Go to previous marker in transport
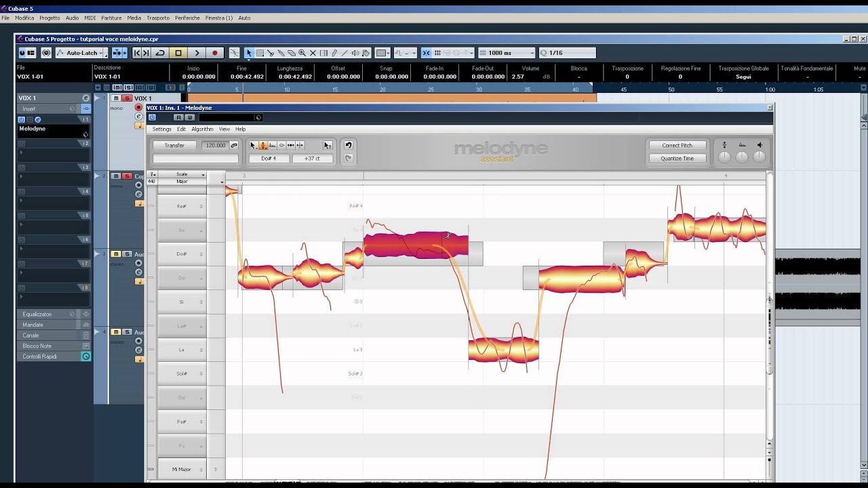Viewport: 868px width, 488px height. pyautogui.click(x=137, y=53)
